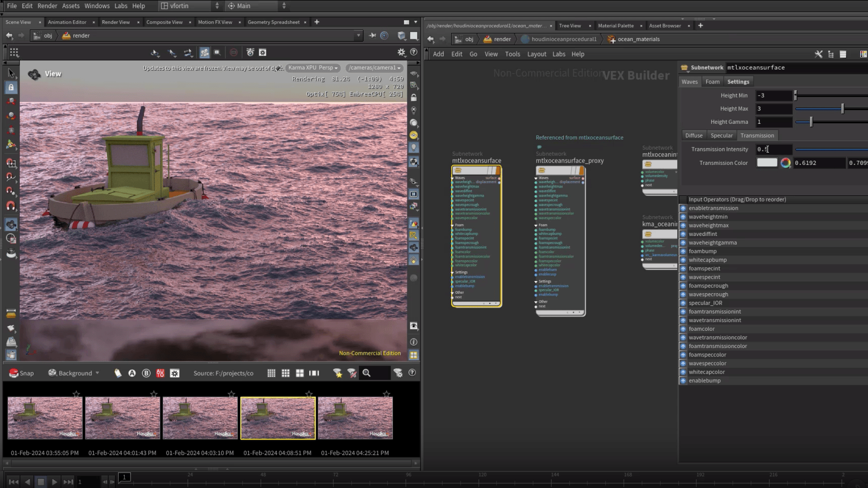Click the Height Max slider
This screenshot has width=868, height=488.
[x=831, y=109]
